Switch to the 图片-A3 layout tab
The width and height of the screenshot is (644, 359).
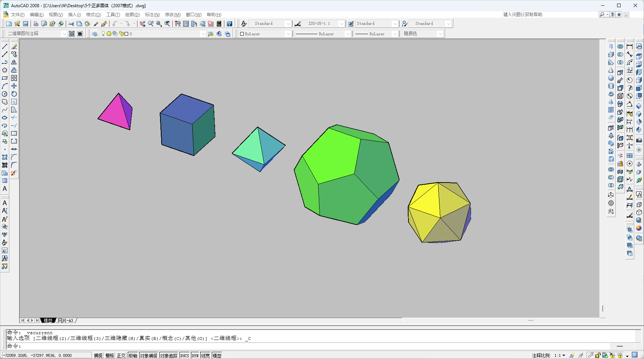coord(65,321)
